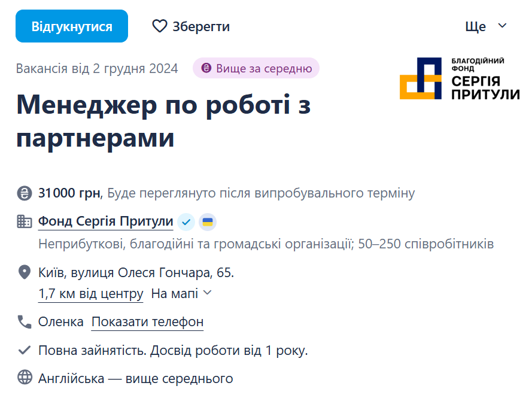Screen dimensions: 532x401
Task: Click the building icon near company name
Action: click(24, 221)
